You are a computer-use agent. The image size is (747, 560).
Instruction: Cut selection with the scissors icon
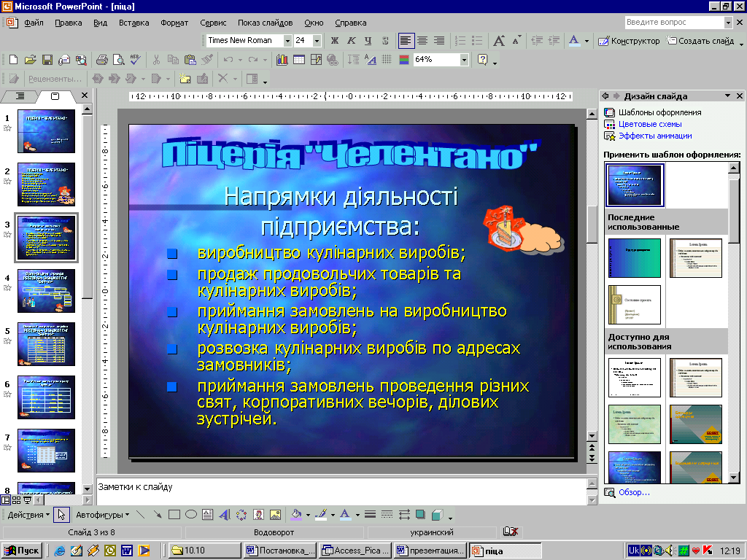pyautogui.click(x=156, y=60)
